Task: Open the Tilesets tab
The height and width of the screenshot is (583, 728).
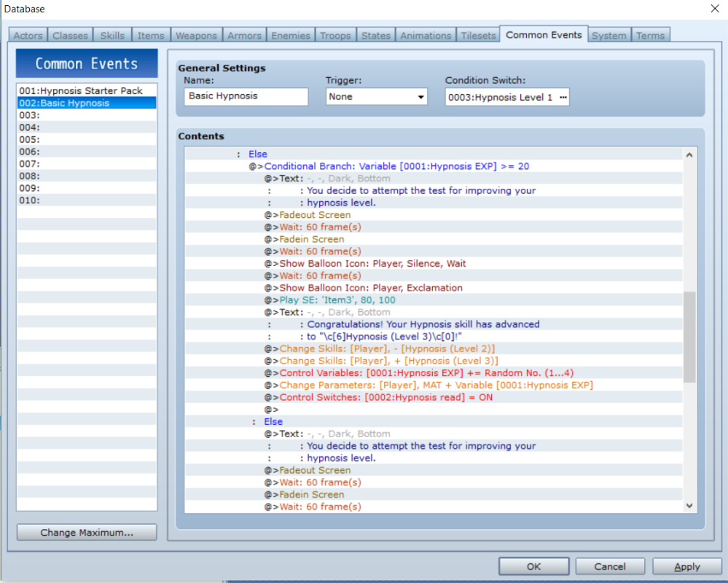Action: [478, 35]
